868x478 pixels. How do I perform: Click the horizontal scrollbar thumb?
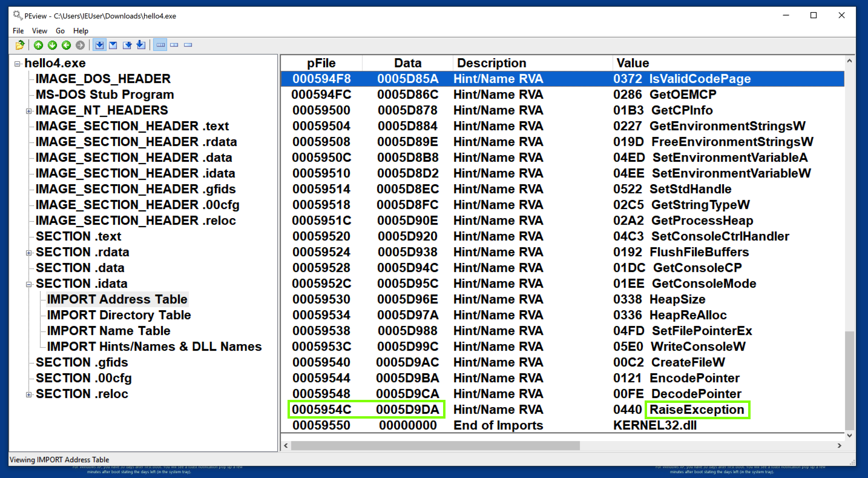(435, 445)
